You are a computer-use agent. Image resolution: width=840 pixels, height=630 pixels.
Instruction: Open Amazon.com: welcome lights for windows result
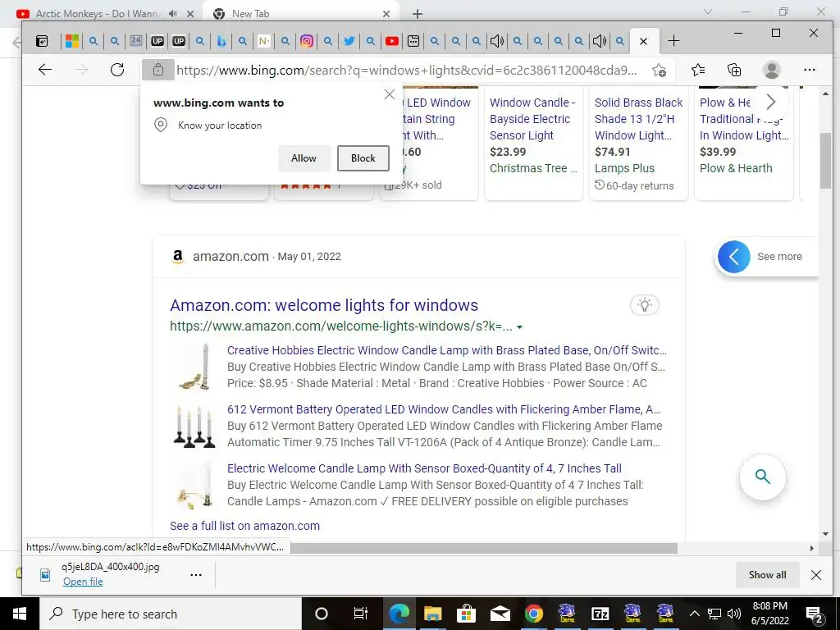[323, 305]
